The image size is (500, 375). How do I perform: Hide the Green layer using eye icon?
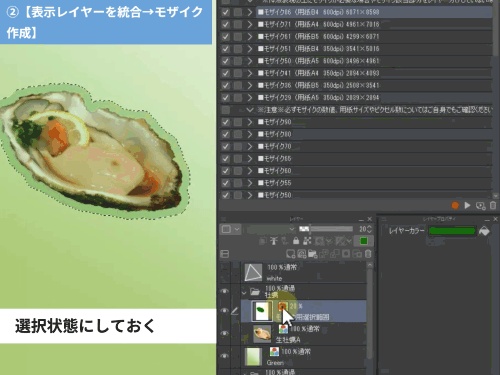(225, 356)
